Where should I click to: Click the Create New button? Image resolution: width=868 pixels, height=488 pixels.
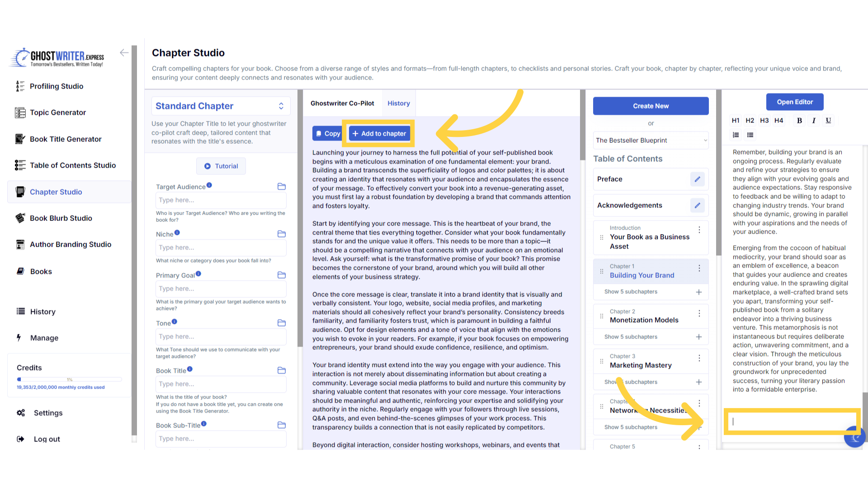click(651, 106)
